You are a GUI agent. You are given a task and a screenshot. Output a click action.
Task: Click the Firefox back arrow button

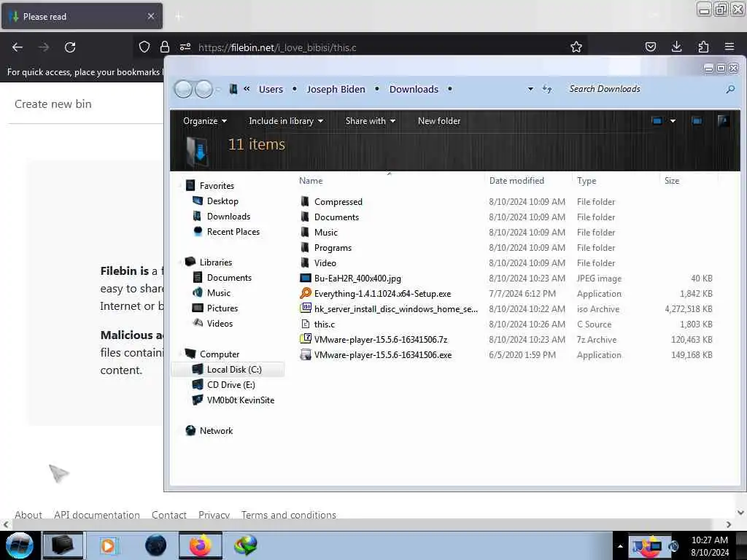(x=18, y=47)
